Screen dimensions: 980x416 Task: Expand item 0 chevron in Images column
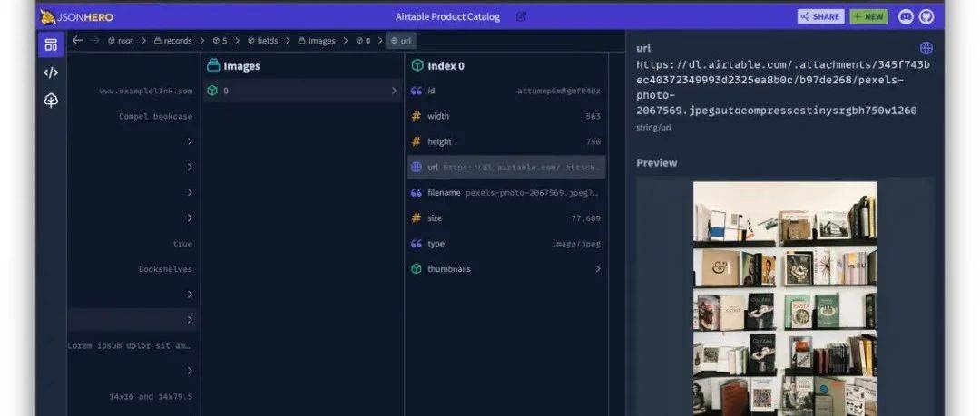[x=394, y=91]
